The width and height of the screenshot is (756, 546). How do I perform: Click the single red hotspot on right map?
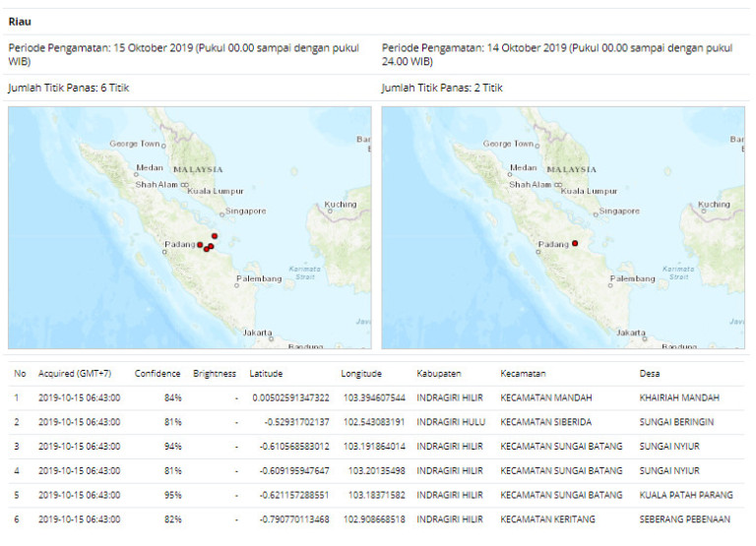point(575,243)
